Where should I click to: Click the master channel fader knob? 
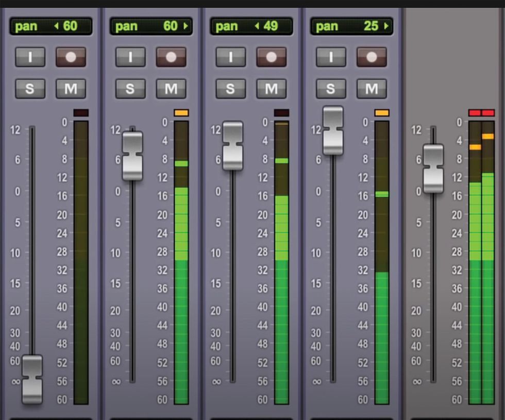433,169
